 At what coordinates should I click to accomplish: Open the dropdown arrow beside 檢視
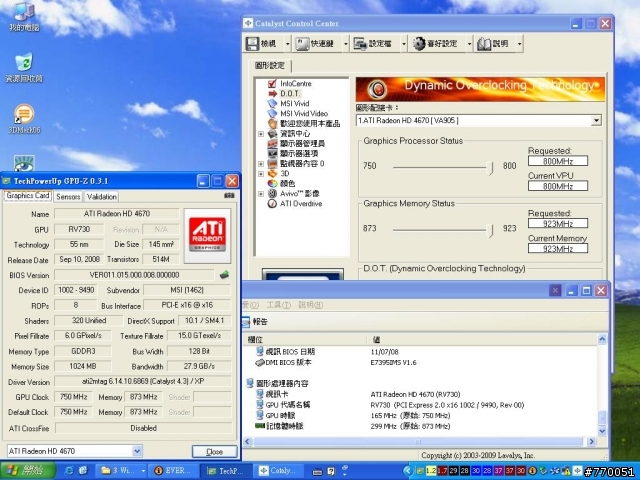(288, 44)
